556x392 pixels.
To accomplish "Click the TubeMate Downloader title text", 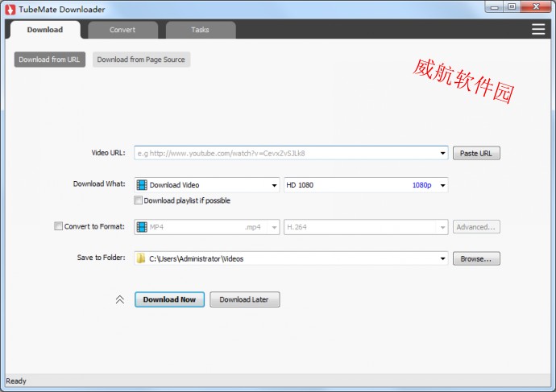I will [62, 10].
